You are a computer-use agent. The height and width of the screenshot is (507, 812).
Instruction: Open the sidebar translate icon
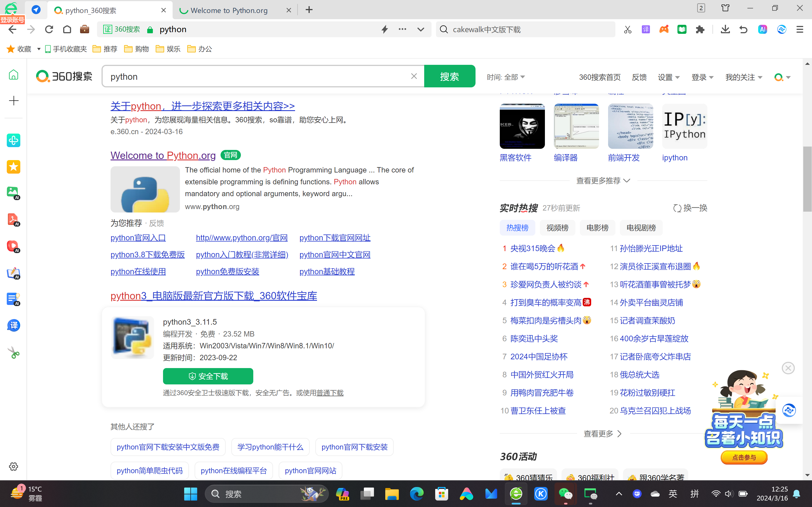(x=14, y=325)
